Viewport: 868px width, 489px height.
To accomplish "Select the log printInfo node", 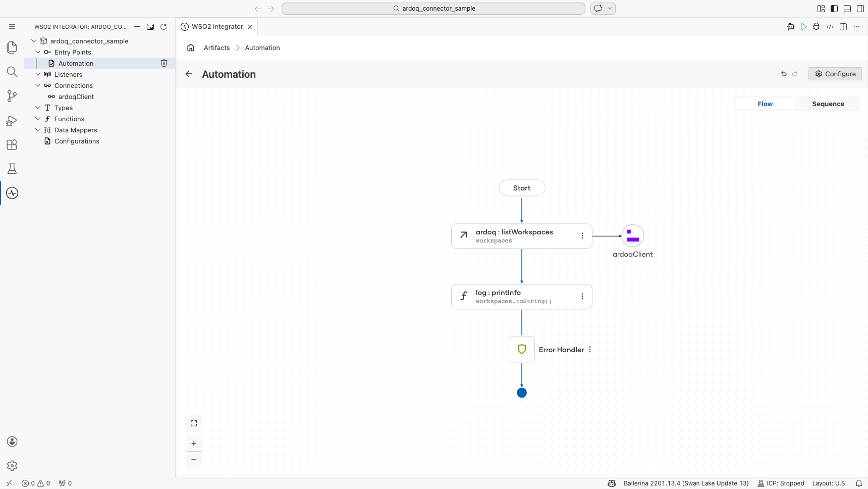I will pyautogui.click(x=522, y=297).
